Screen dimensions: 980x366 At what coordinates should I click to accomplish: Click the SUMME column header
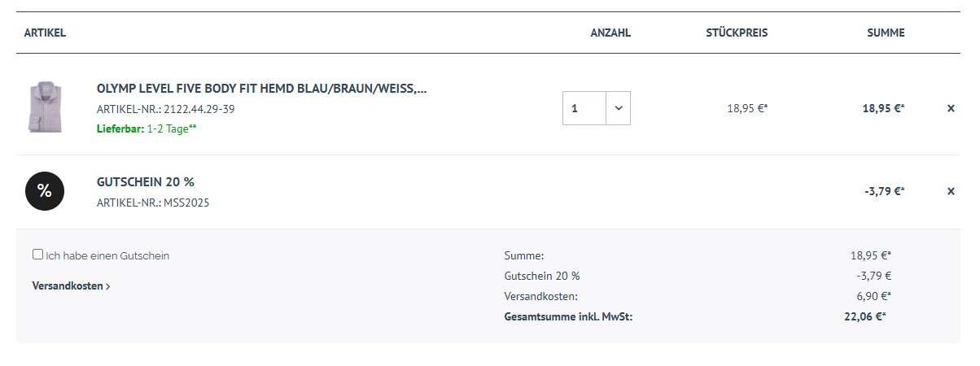pyautogui.click(x=886, y=33)
